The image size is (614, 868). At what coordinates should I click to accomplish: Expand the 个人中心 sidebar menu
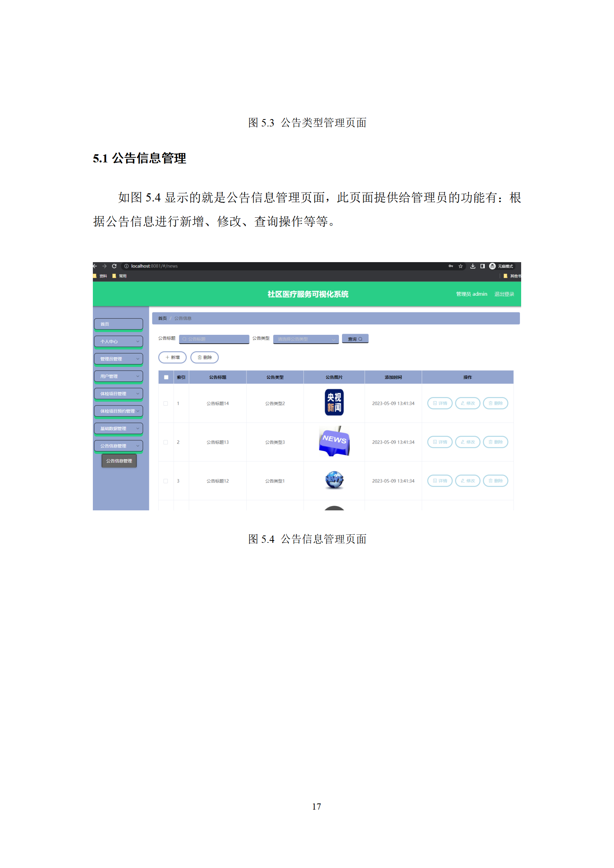(118, 341)
